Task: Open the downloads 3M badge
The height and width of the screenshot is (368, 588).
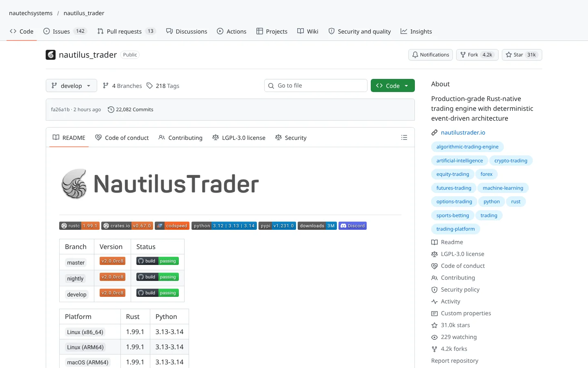Action: pyautogui.click(x=317, y=226)
